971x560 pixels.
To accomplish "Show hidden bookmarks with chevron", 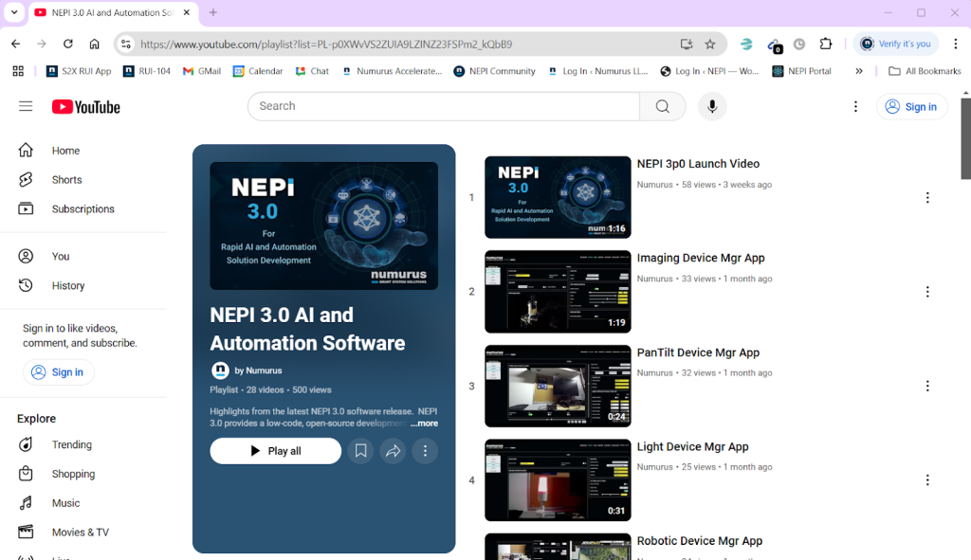I will pyautogui.click(x=859, y=71).
